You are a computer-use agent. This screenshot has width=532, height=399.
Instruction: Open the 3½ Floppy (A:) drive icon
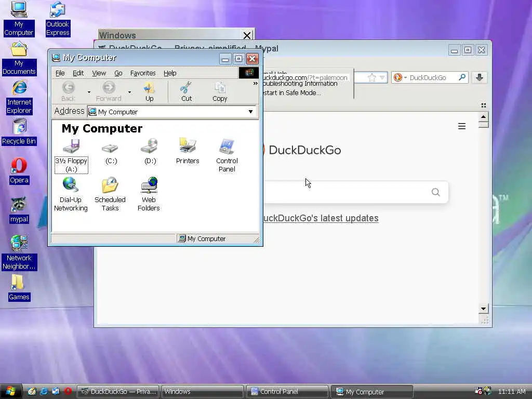click(x=71, y=155)
